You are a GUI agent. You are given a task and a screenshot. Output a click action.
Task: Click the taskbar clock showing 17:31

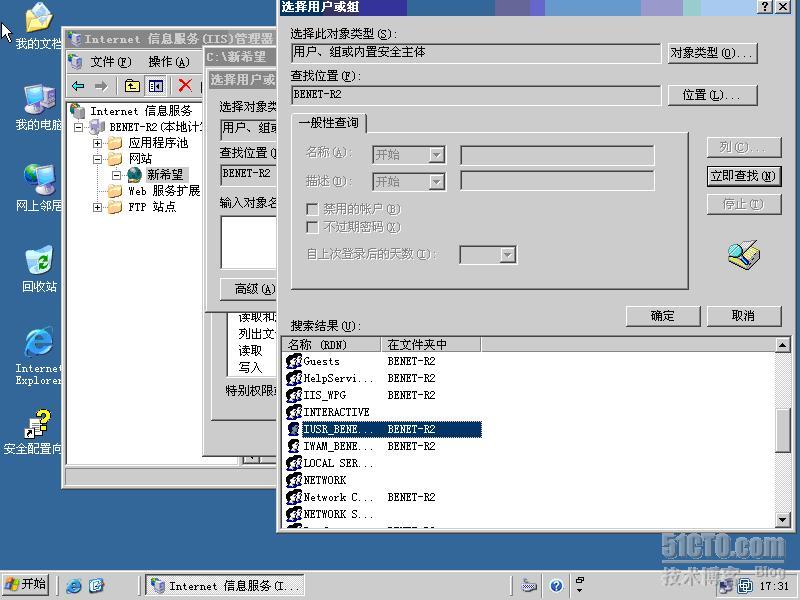coord(774,586)
